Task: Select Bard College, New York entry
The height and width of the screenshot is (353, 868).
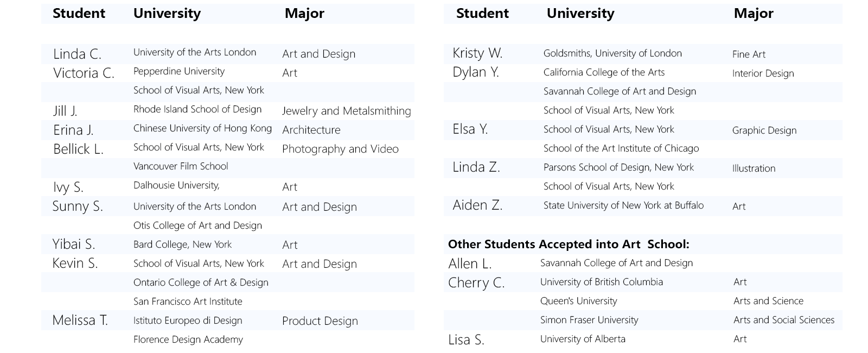Action: point(182,244)
